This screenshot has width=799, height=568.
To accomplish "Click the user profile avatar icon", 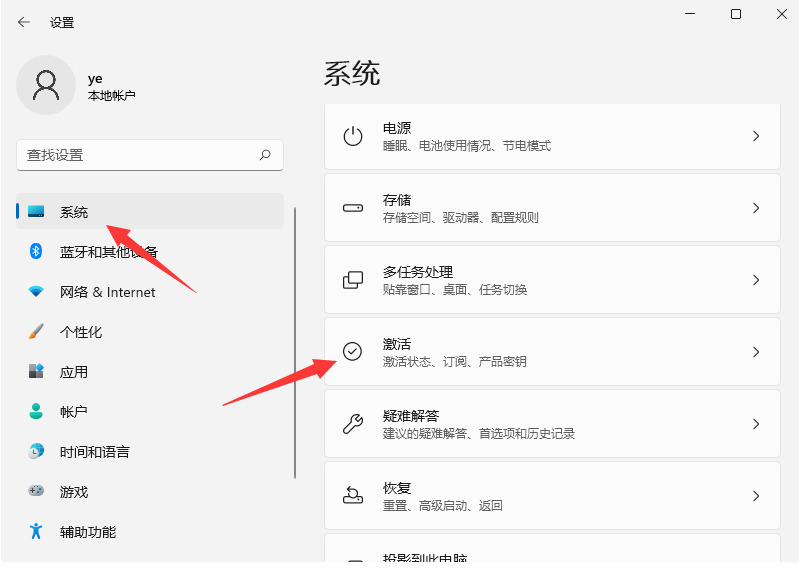I will click(46, 85).
